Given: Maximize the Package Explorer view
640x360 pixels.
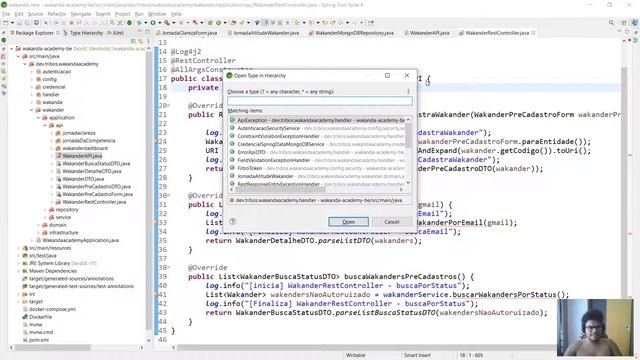Looking at the screenshot, I should coord(147,32).
